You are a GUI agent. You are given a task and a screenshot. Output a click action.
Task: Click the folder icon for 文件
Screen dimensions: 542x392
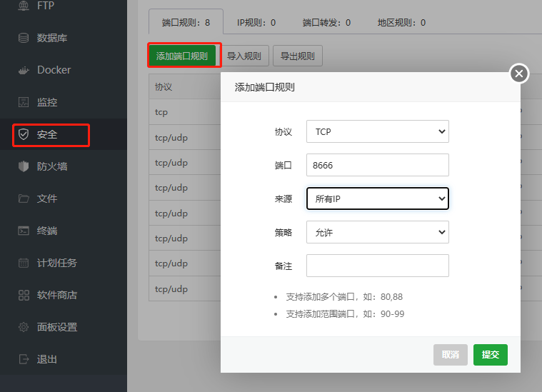point(24,198)
